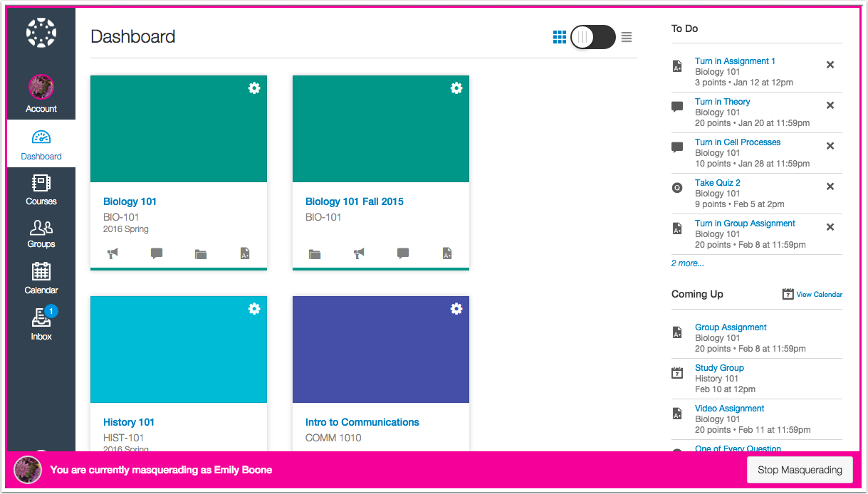Screen dimensions: 868x494
Task: Open Files folder icon on Biology 101 Fall 2015 card
Action: (x=315, y=253)
